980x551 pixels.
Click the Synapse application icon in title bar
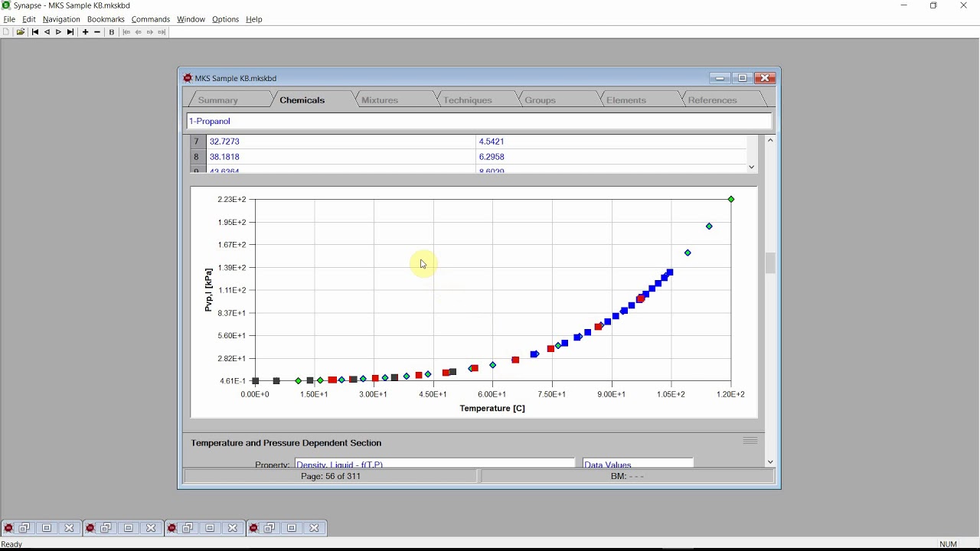pos(6,5)
